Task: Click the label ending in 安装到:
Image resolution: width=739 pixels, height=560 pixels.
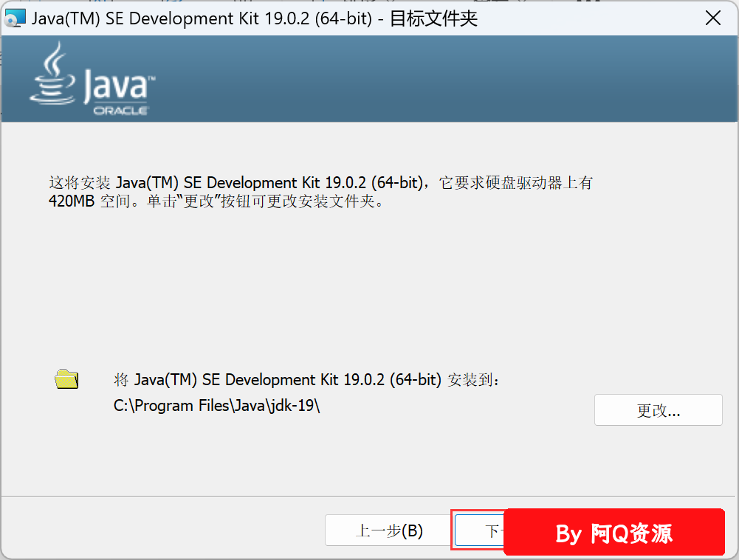Action: click(x=306, y=380)
